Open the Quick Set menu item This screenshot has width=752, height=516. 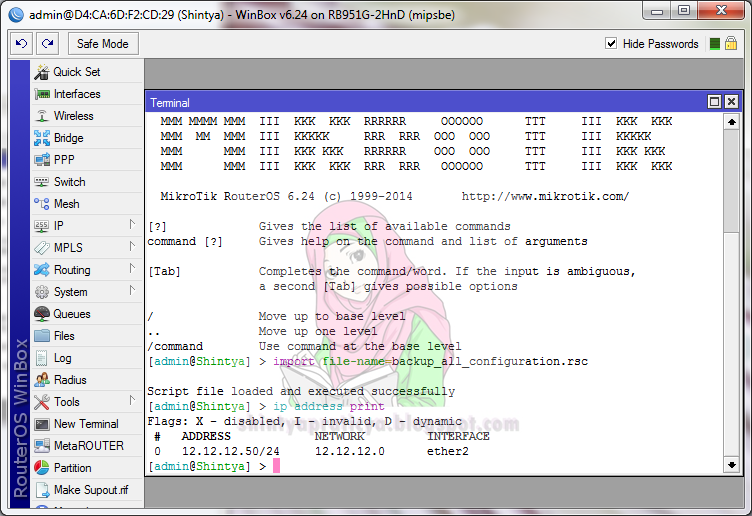click(88, 72)
